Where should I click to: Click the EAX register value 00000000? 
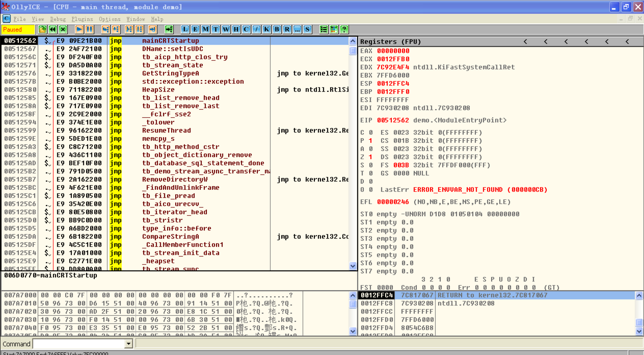(393, 50)
